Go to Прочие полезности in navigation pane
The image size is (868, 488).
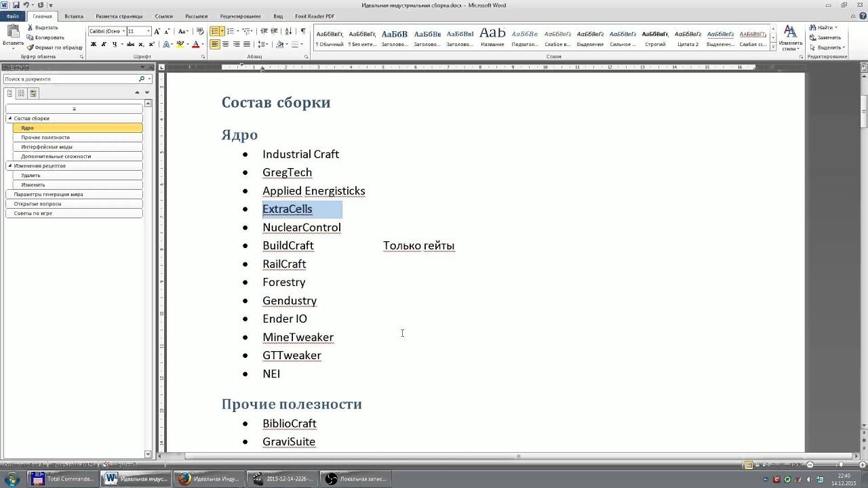(78, 137)
